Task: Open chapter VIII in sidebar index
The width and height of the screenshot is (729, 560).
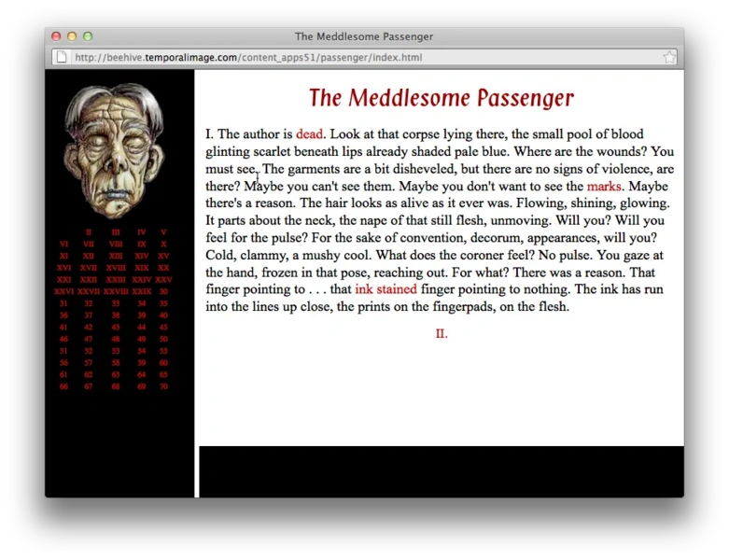Action: (116, 244)
